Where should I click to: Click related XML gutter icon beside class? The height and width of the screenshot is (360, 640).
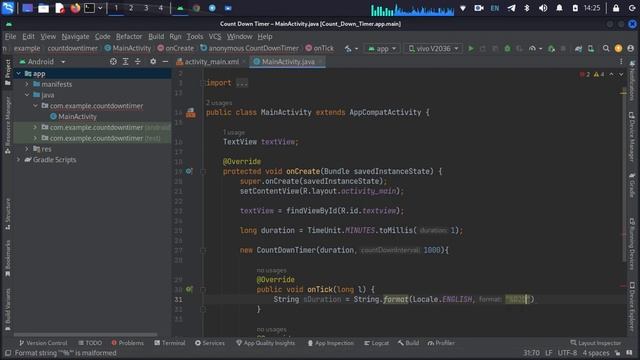click(191, 113)
